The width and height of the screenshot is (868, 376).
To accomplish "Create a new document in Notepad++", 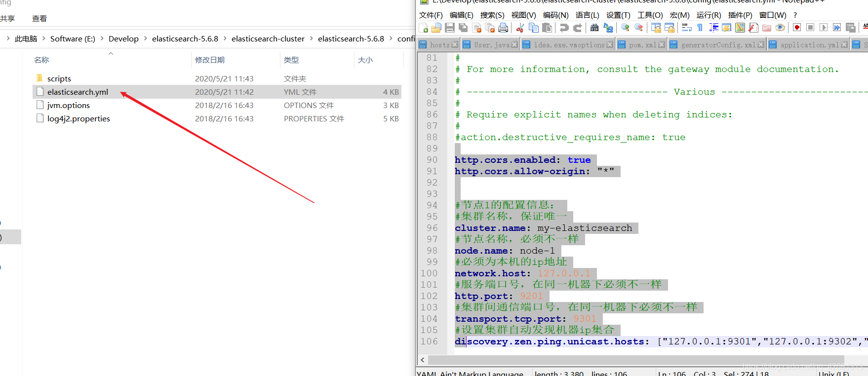I will (x=423, y=28).
